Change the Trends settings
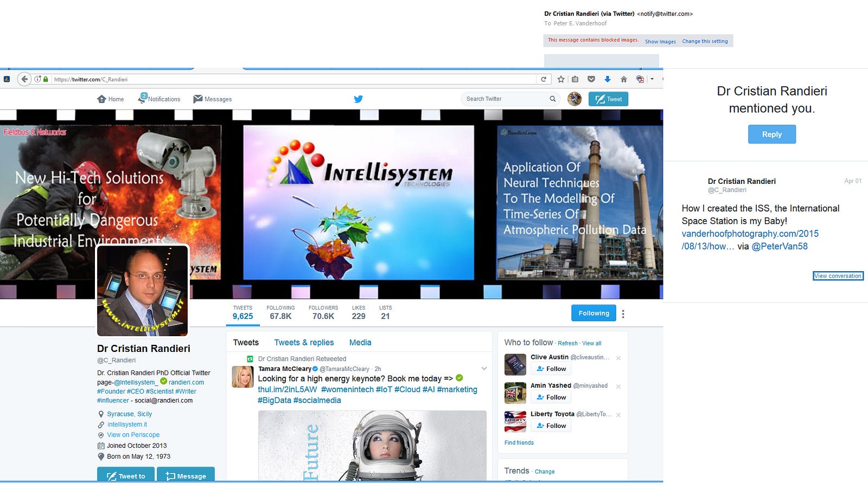Viewport: 868px width, 488px height. coord(545,472)
